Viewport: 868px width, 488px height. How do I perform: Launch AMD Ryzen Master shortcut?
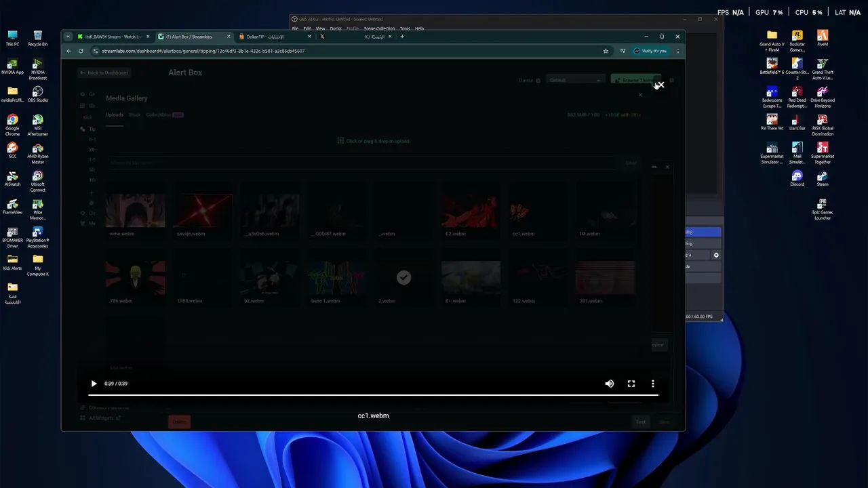pos(38,153)
